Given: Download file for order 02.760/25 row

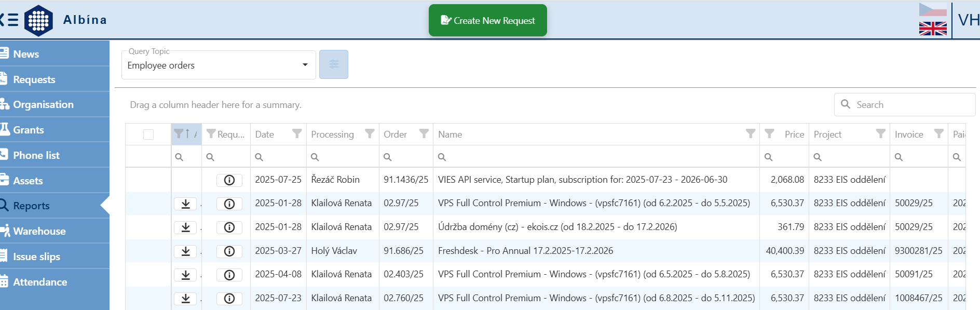Looking at the screenshot, I should (x=185, y=299).
